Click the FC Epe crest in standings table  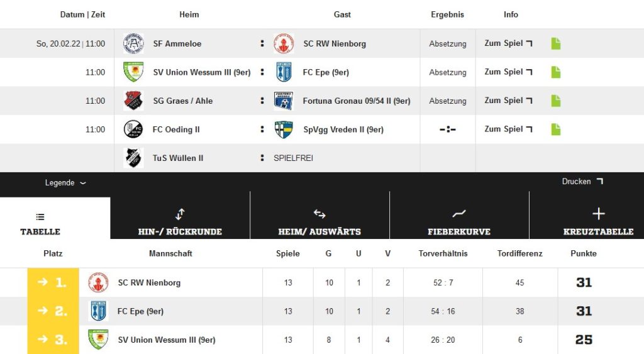99,311
